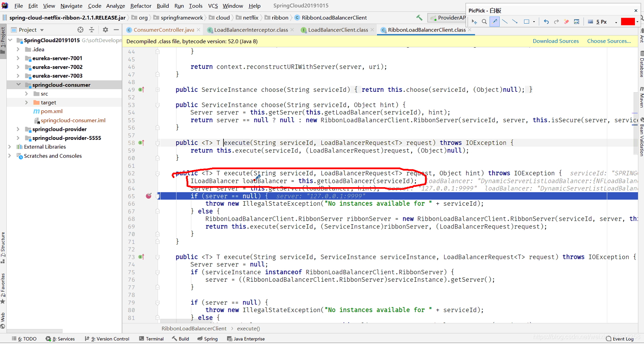Expand the src folder
The image size is (644, 344).
pos(26,94)
